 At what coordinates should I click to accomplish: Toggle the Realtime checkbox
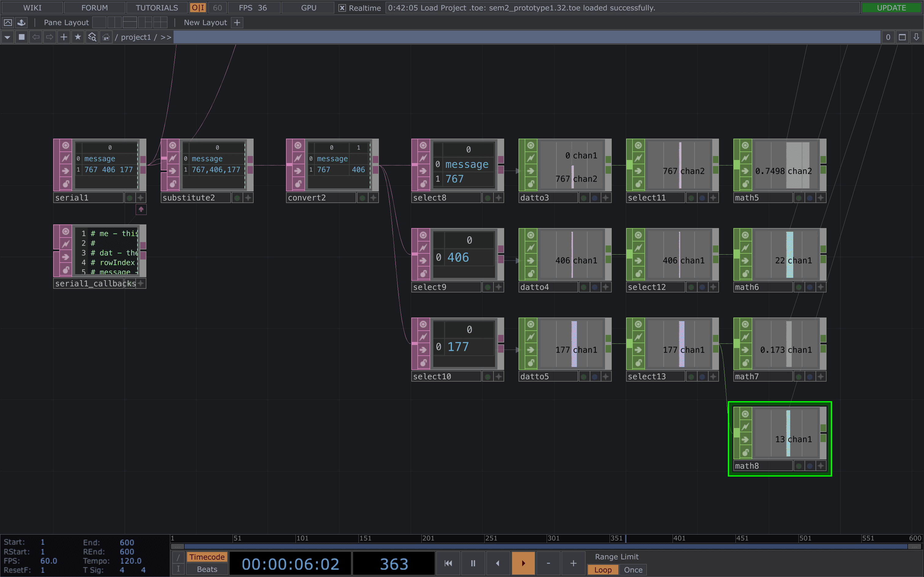point(342,8)
